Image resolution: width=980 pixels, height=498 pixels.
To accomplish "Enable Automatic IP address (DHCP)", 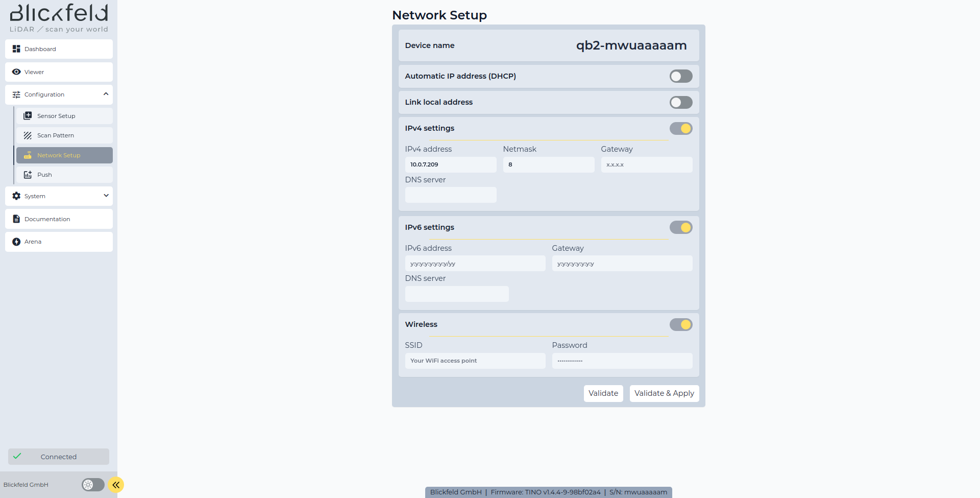I will (680, 76).
